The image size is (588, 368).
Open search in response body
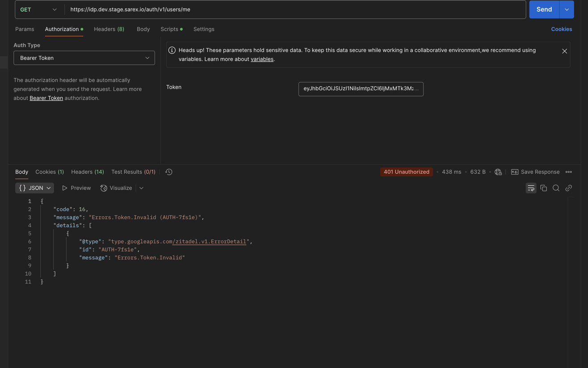pos(556,188)
